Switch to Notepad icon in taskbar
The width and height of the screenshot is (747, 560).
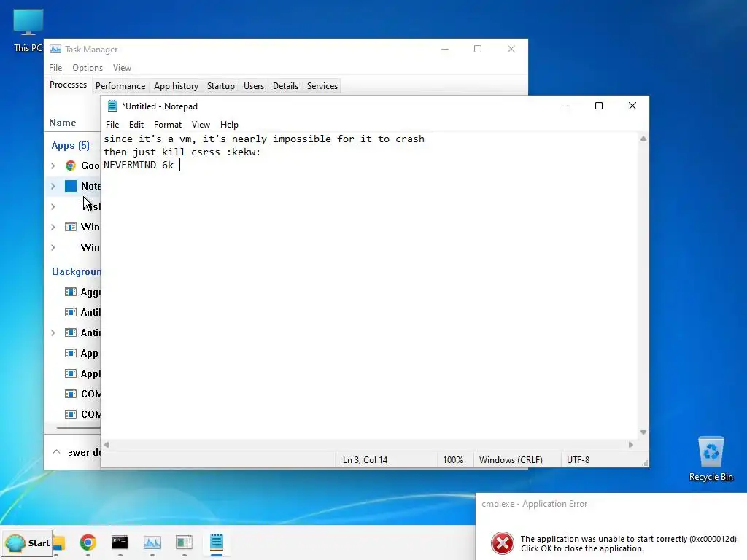[216, 542]
